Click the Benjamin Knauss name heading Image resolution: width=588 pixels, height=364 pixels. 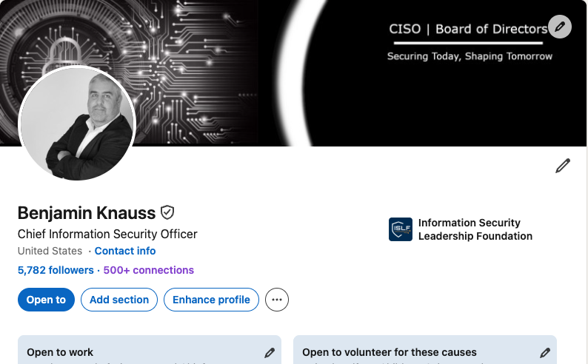(87, 213)
